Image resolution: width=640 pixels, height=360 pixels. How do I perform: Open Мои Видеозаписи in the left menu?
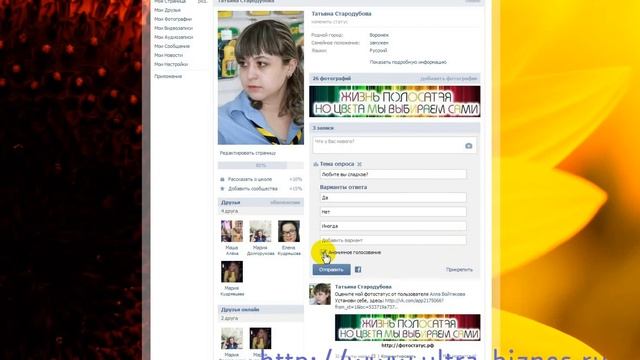173,28
